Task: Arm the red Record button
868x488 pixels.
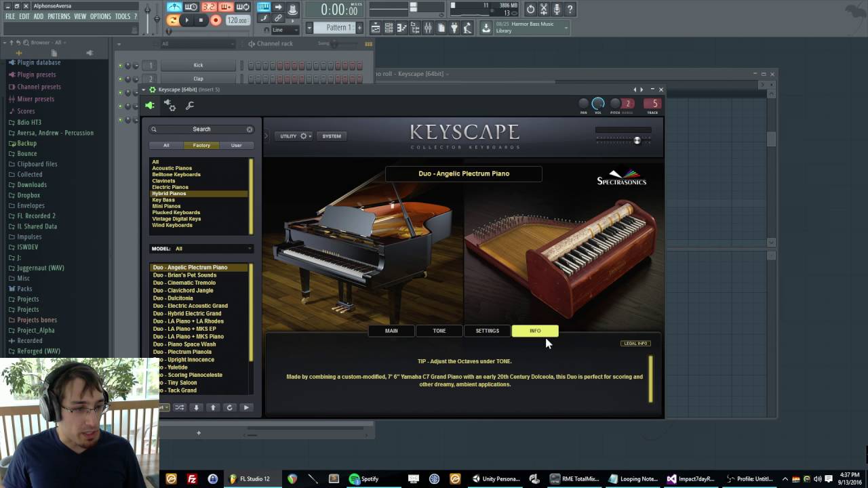Action: pyautogui.click(x=216, y=20)
